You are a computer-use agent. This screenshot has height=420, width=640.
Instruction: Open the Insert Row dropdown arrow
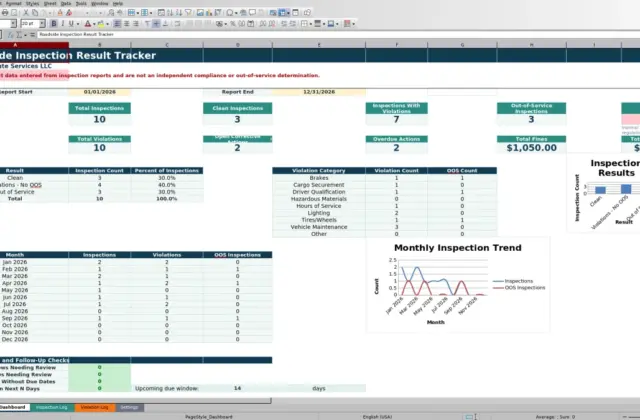click(138, 13)
